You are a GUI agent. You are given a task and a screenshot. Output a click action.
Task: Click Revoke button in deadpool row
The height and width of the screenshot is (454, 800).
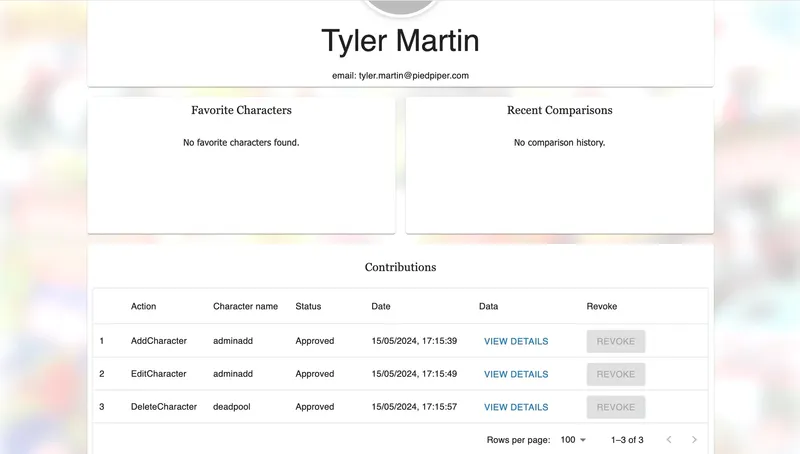click(616, 407)
